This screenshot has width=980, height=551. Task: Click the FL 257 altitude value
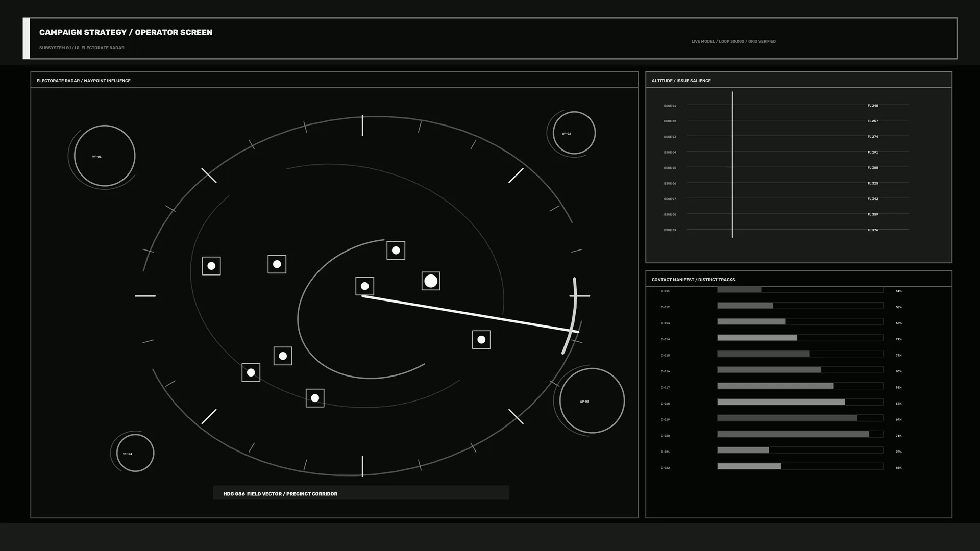[873, 121]
